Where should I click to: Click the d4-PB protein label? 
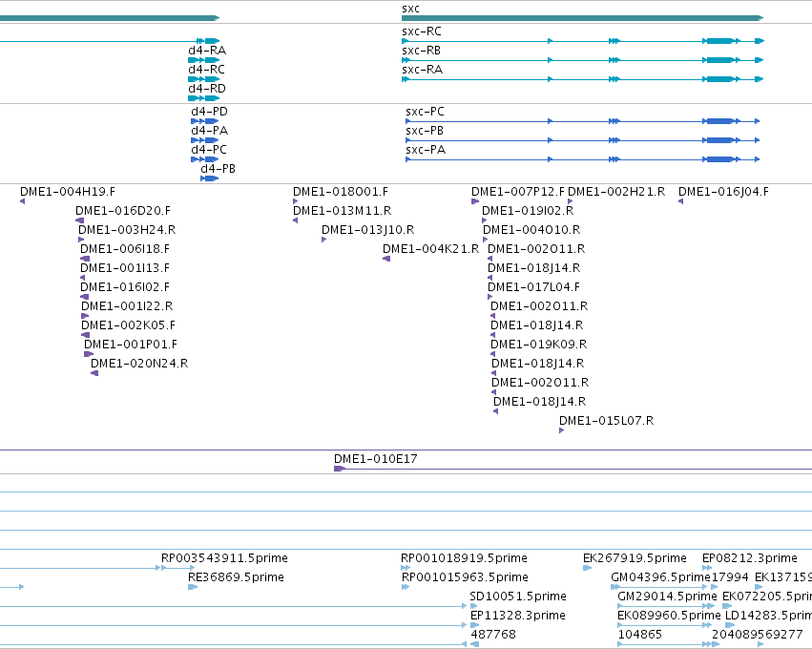coord(218,169)
